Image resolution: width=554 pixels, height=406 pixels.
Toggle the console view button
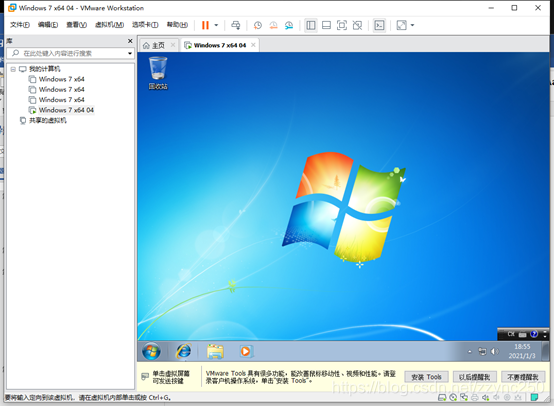pos(379,25)
